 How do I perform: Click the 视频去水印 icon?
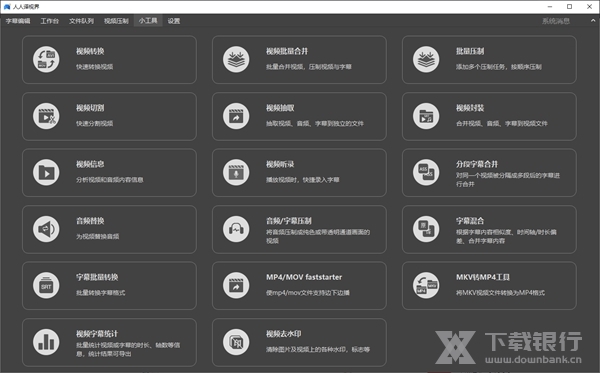[x=236, y=342]
